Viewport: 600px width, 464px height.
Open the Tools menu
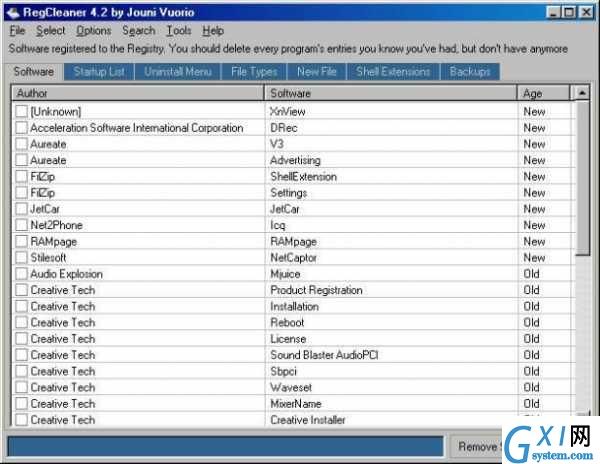(178, 31)
